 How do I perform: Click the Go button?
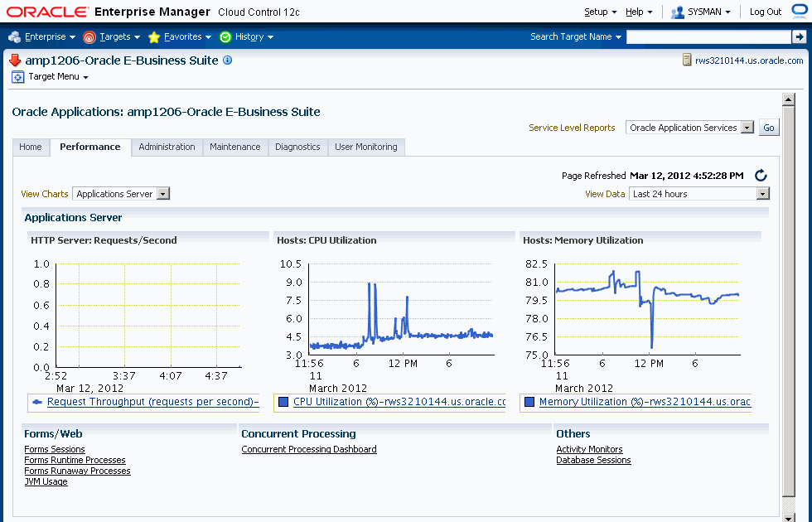point(769,128)
